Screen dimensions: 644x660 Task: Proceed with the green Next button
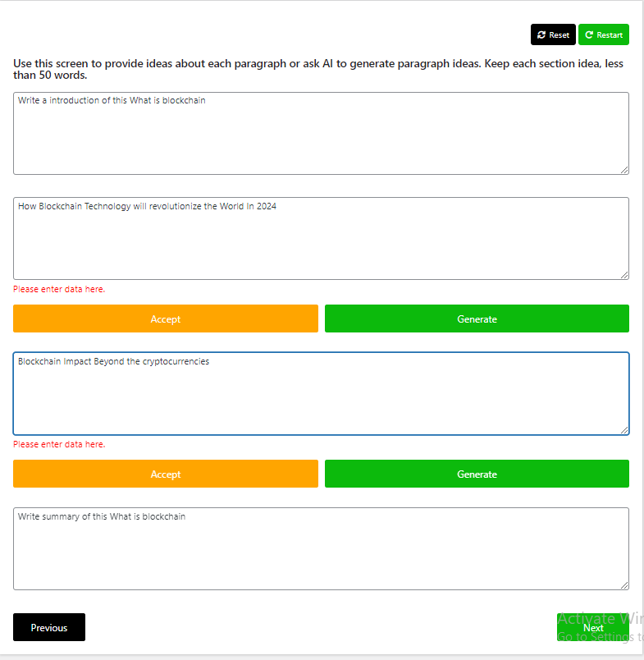point(592,628)
